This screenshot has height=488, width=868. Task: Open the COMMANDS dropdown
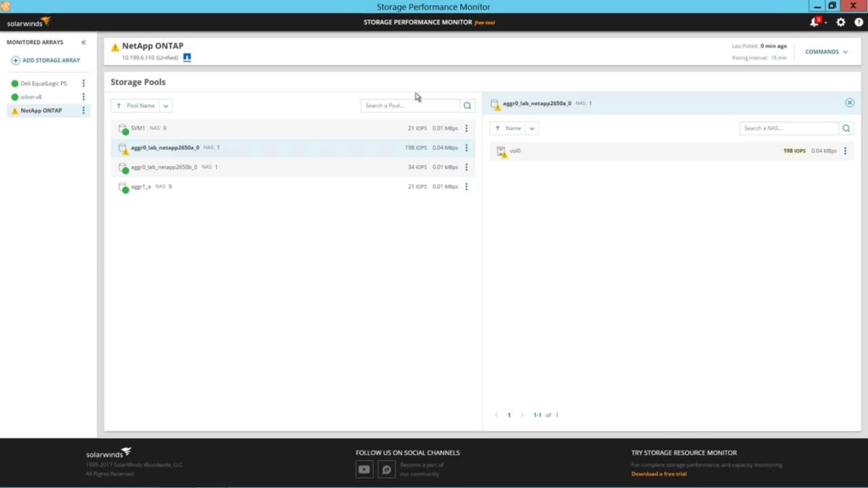coord(826,51)
